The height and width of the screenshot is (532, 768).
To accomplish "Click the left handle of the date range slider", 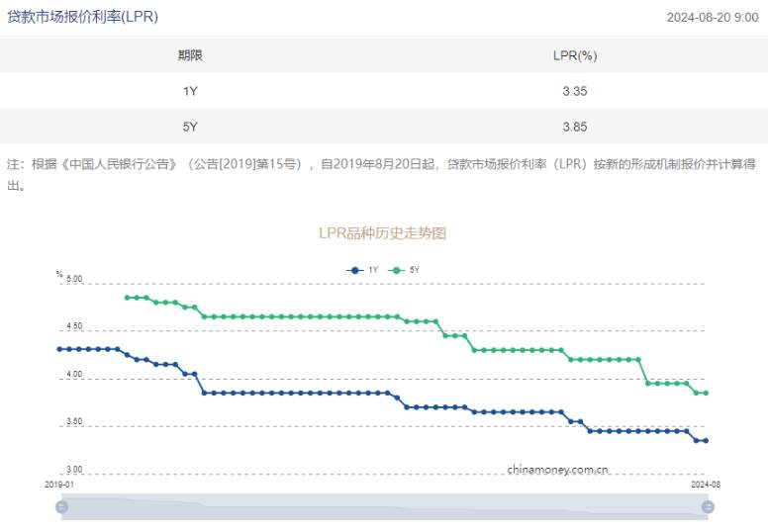I will 61,506.
